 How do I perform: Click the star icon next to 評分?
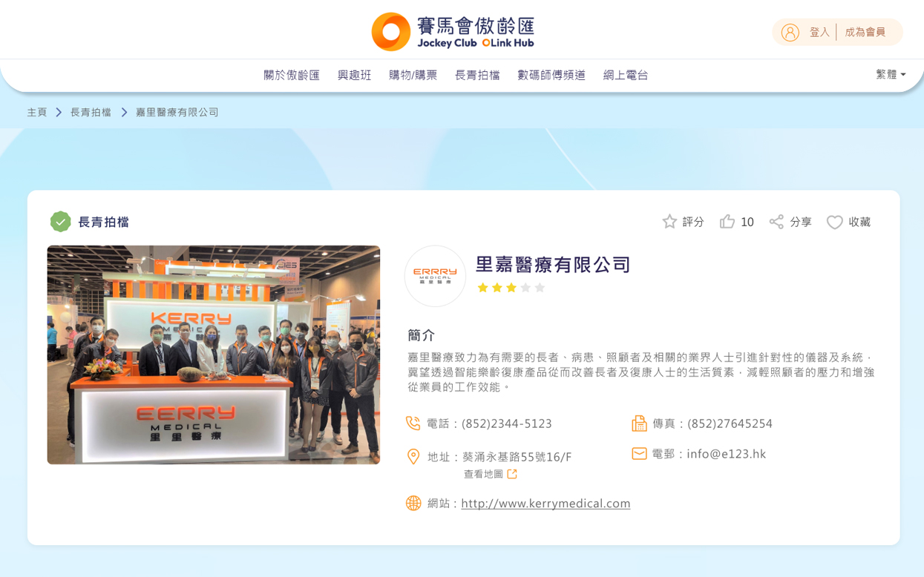coord(669,222)
